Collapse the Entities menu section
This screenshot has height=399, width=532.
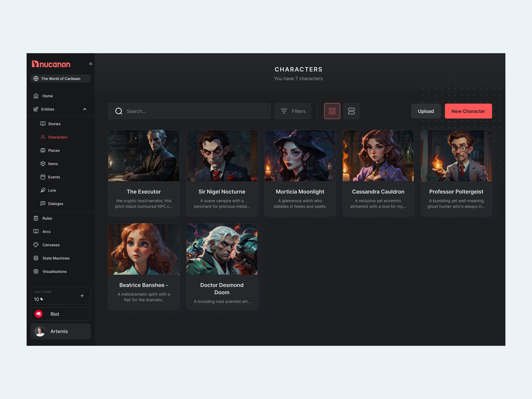pos(84,109)
